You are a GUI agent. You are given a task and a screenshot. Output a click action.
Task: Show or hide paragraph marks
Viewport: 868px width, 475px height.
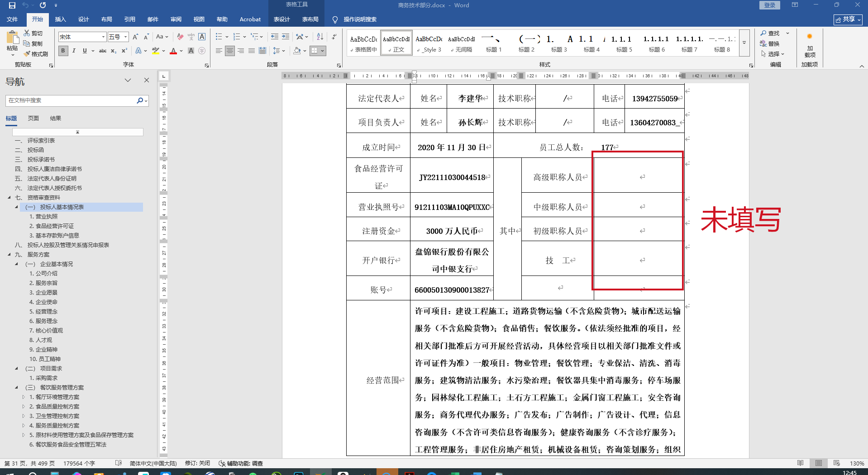pos(334,37)
